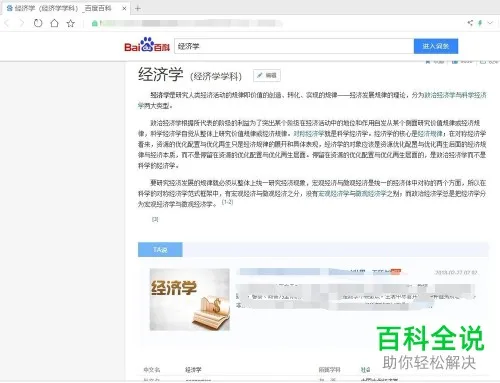
Task: Click the share icon in address bar
Action: pos(470,23)
